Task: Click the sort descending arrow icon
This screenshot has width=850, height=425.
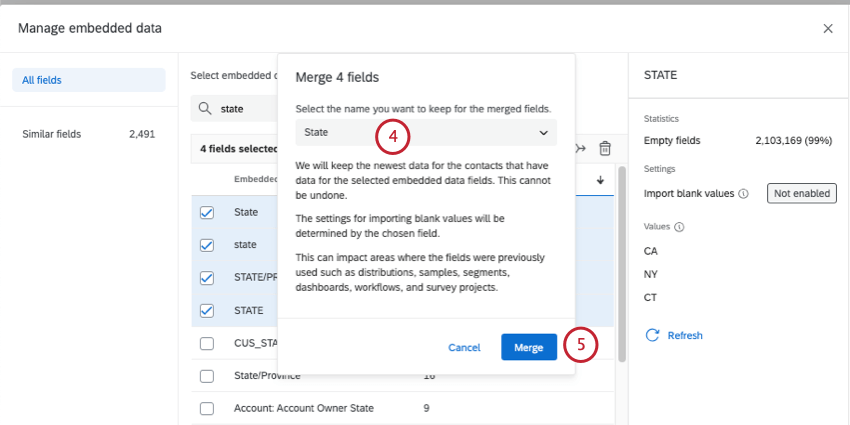Action: pyautogui.click(x=600, y=180)
